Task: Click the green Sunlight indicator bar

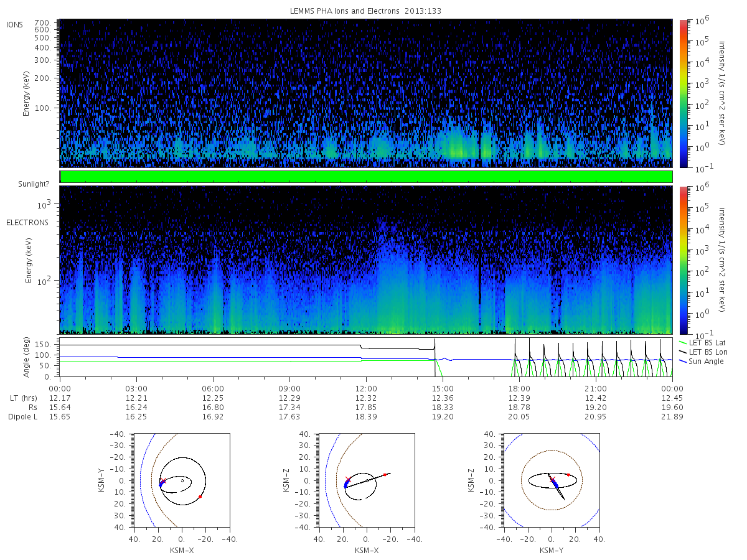Action: pos(366,177)
